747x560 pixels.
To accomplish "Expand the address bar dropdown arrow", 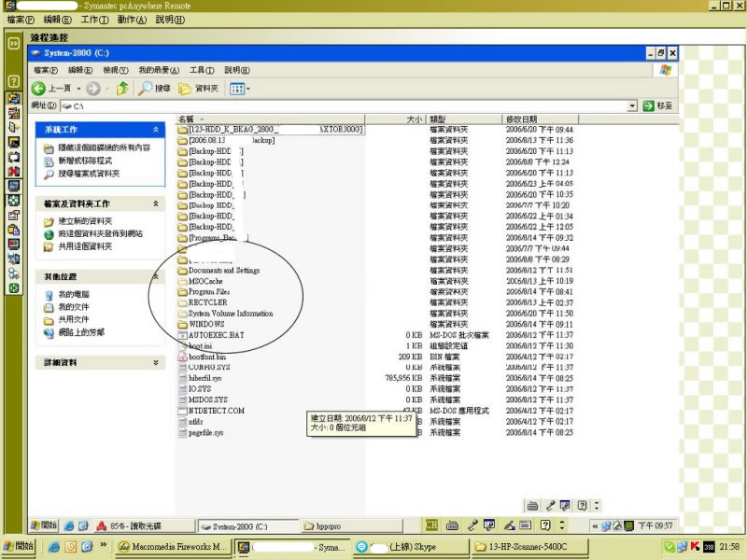I will coord(633,106).
